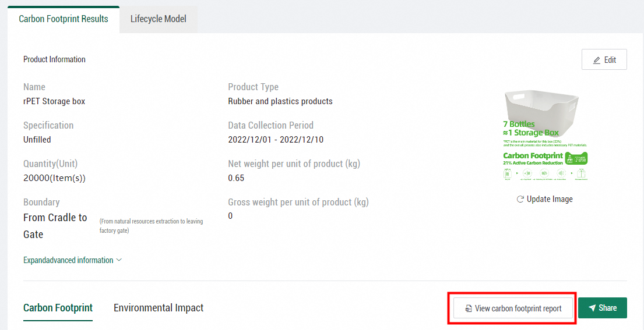Click the product name rPET Storage box
This screenshot has height=330, width=644.
pyautogui.click(x=54, y=101)
